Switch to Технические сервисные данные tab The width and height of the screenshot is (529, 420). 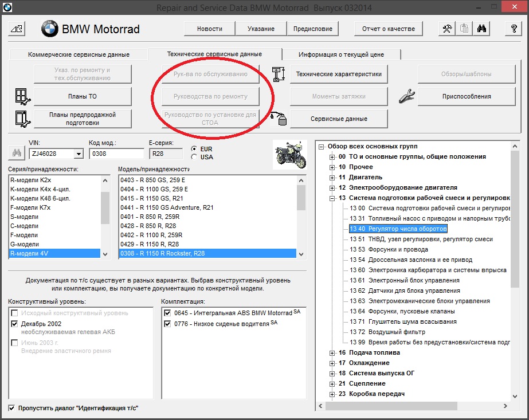(214, 54)
